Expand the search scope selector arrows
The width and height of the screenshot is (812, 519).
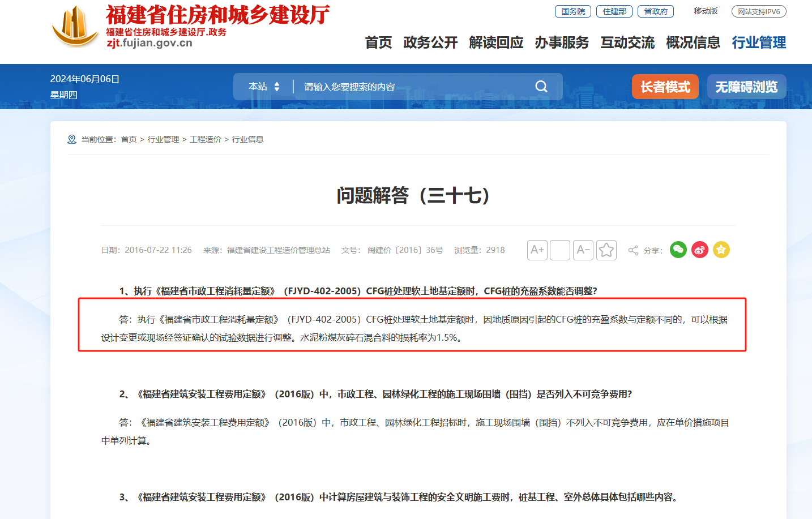pos(277,86)
